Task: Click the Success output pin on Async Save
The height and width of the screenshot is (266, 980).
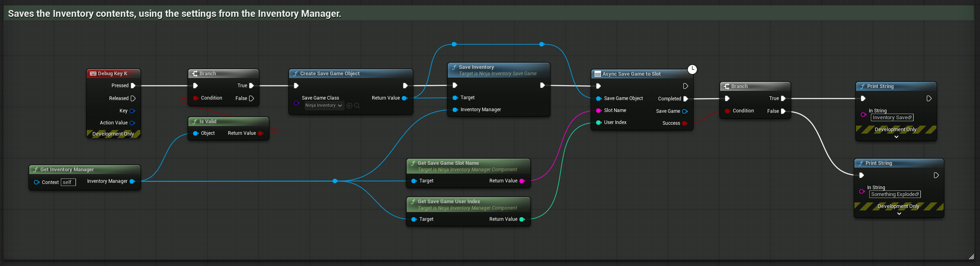Action: point(685,123)
